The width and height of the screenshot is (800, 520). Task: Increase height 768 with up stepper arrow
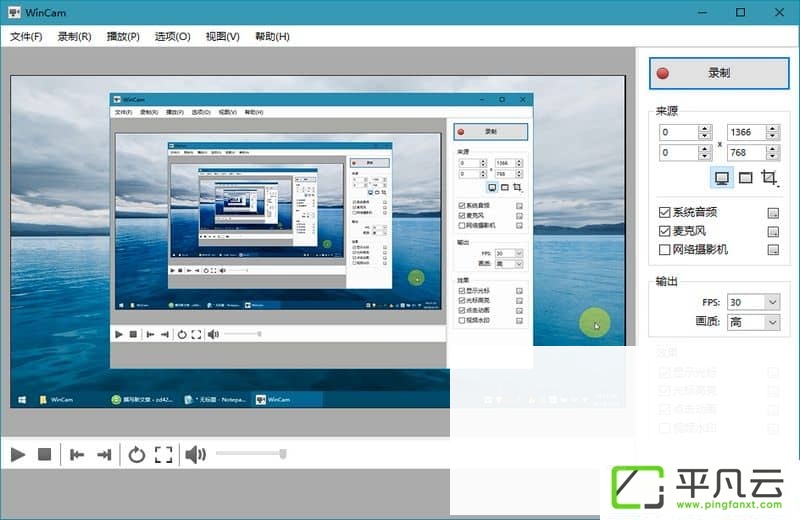click(x=772, y=148)
